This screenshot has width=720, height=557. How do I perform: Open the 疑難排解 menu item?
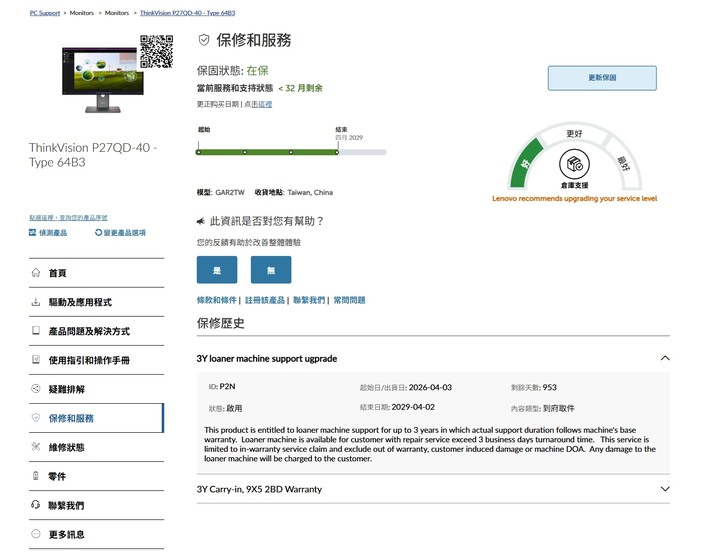pyautogui.click(x=96, y=389)
